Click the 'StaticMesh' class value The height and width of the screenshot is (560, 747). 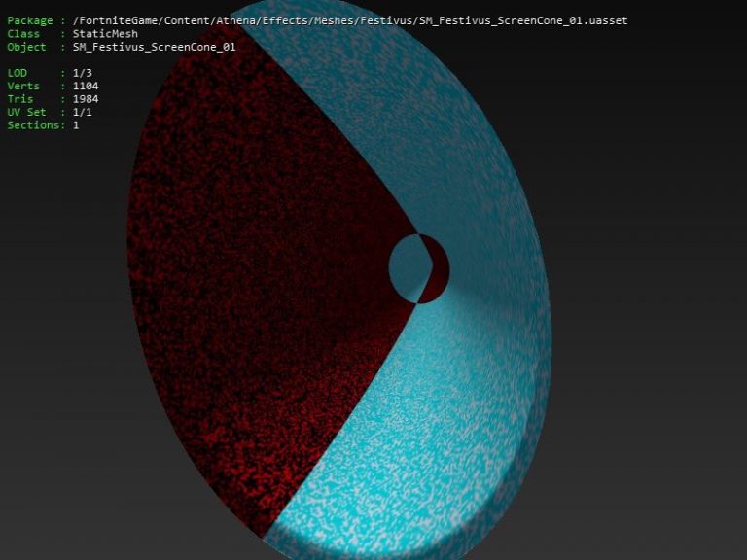[105, 34]
